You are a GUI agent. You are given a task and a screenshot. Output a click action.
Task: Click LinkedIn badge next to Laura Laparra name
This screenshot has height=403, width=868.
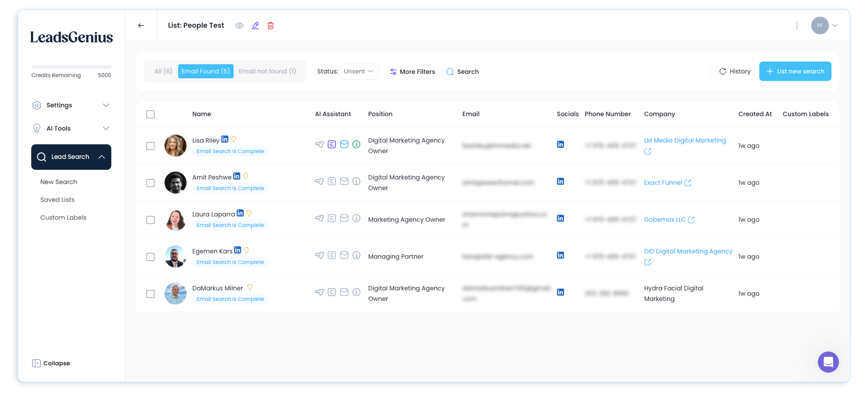[x=240, y=213]
